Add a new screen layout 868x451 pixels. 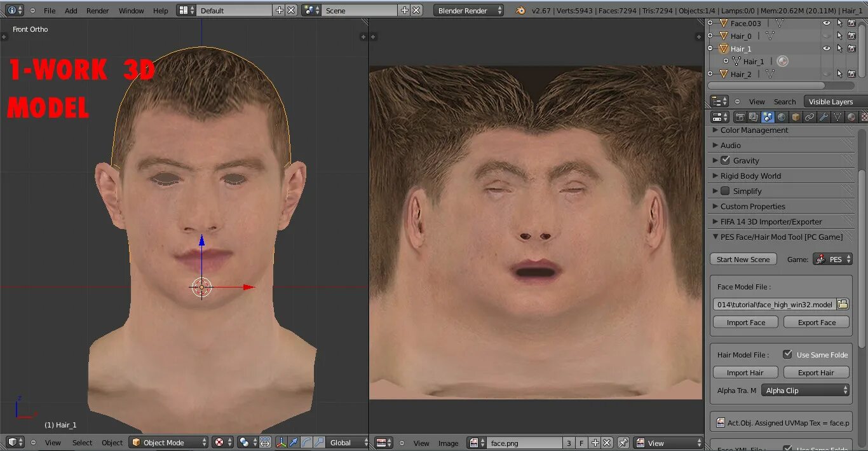click(x=280, y=10)
